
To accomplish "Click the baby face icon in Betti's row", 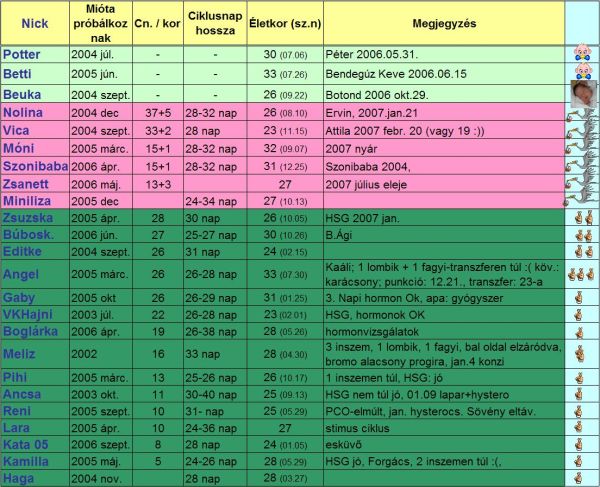I will pos(582,71).
